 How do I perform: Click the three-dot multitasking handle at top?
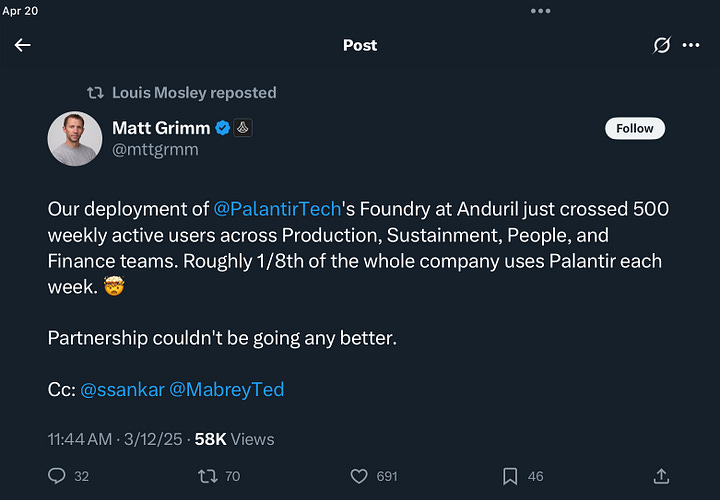point(541,11)
